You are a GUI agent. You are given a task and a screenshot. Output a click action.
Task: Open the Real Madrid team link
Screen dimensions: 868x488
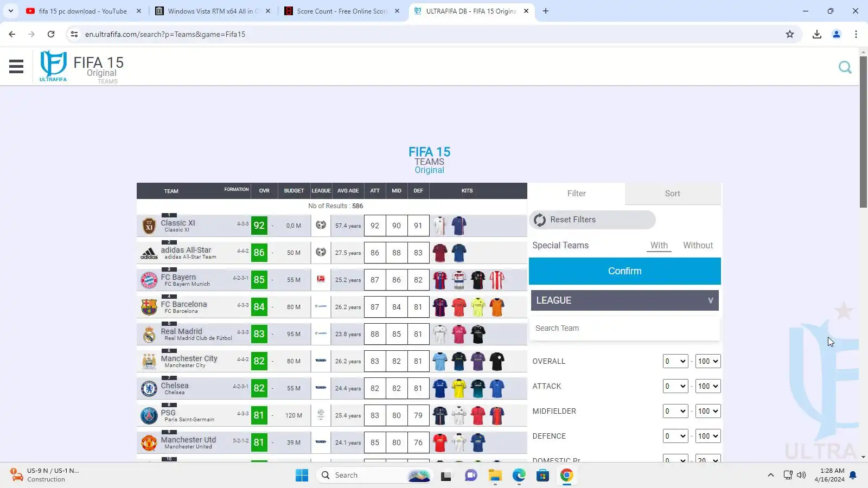(181, 331)
